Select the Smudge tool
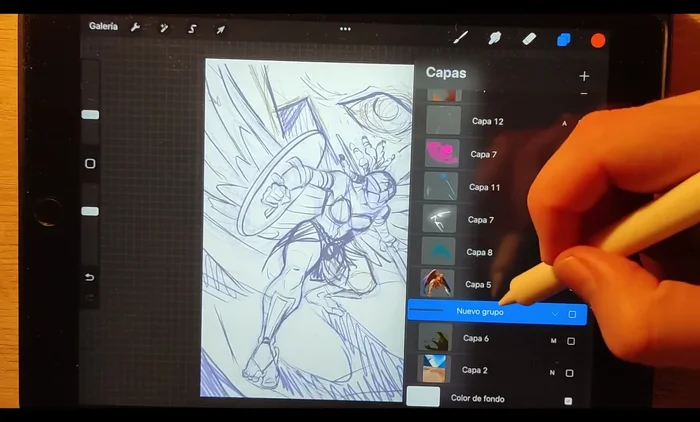Image resolution: width=700 pixels, height=422 pixels. pyautogui.click(x=494, y=38)
